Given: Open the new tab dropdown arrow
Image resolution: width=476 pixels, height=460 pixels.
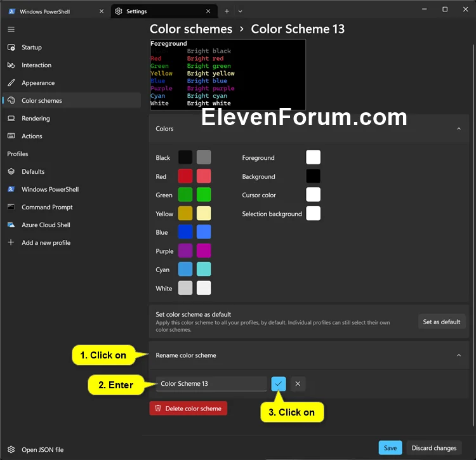Looking at the screenshot, I should (x=240, y=11).
